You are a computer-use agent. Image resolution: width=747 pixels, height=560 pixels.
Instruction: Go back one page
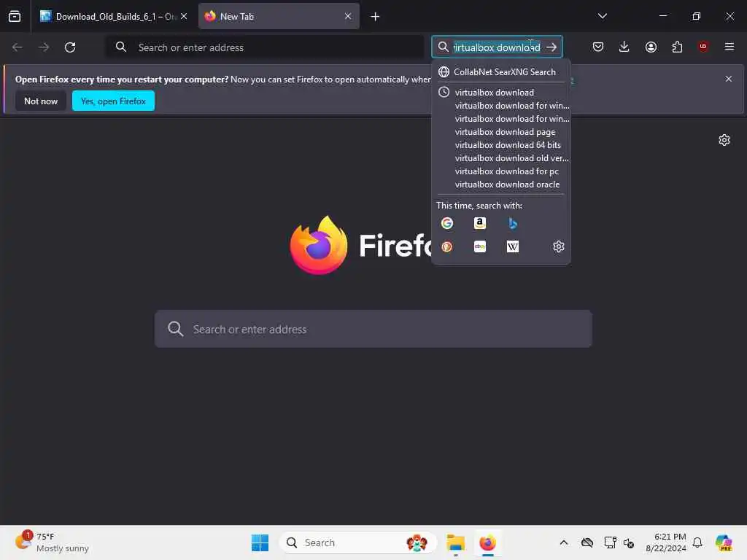tap(18, 47)
